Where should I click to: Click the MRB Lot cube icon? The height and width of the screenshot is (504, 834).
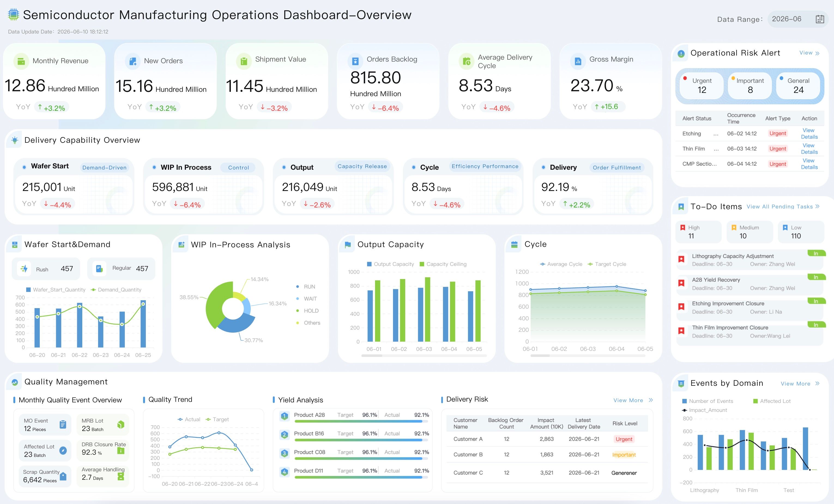[121, 424]
